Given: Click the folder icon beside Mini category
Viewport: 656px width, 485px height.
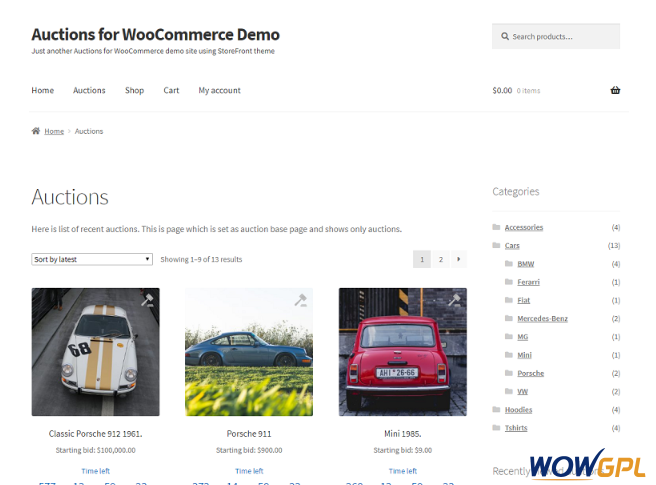Looking at the screenshot, I should click(509, 355).
